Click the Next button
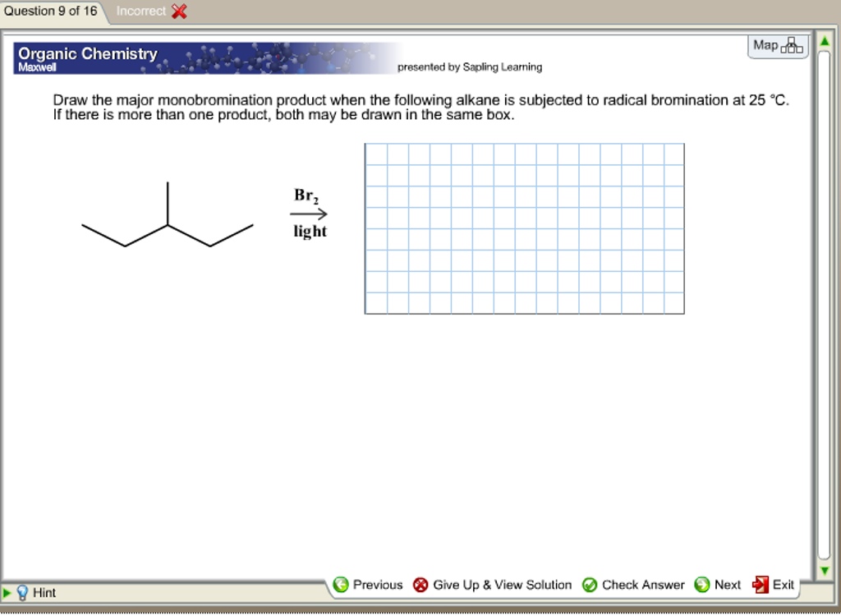 coord(727,585)
